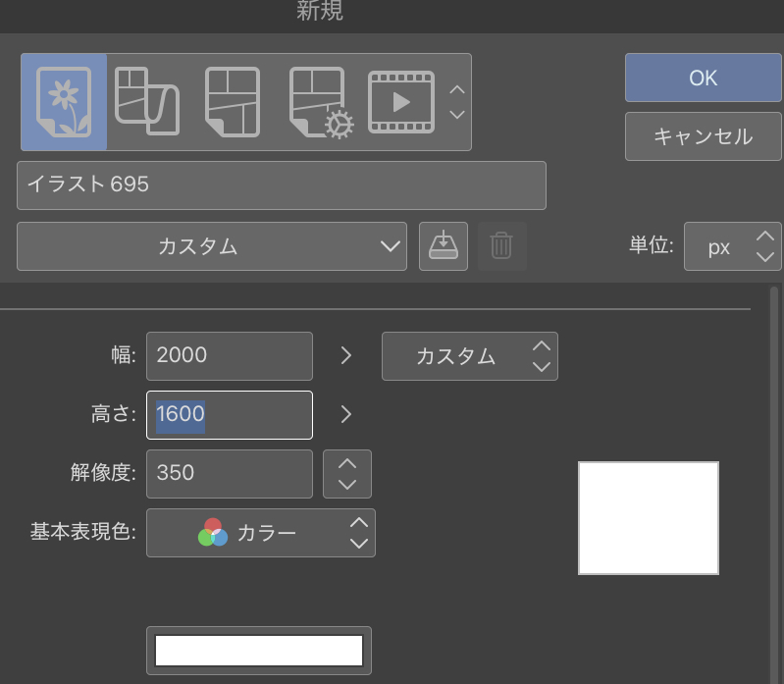Open the カスタム preset dropdown
784x684 pixels.
point(212,246)
